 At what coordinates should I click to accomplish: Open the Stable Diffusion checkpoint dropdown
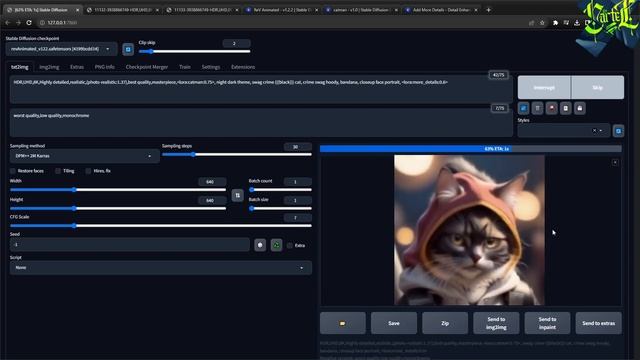point(62,49)
